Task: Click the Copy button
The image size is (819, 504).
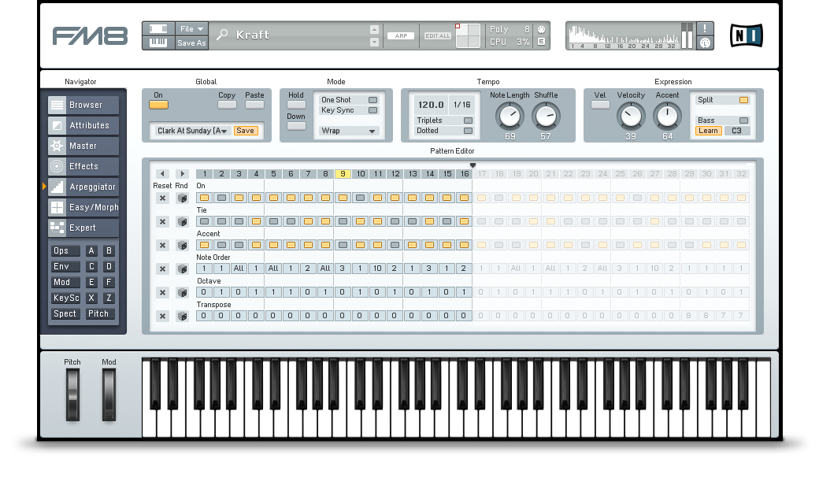Action: [x=227, y=105]
